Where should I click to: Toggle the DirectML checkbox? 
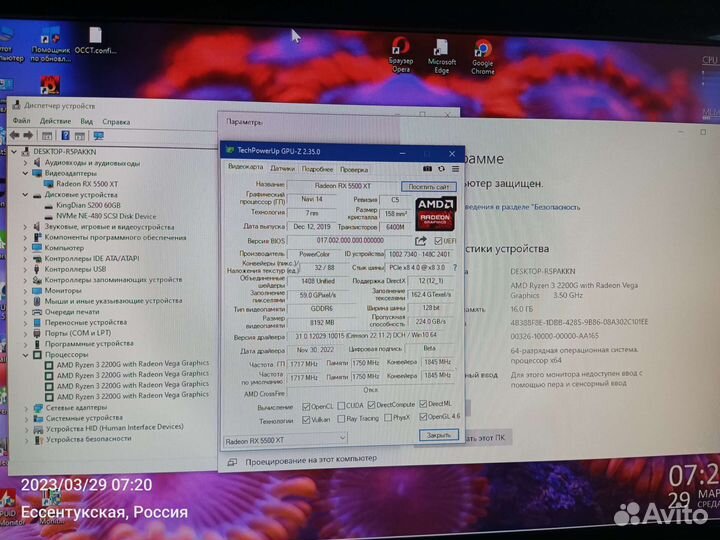click(423, 404)
